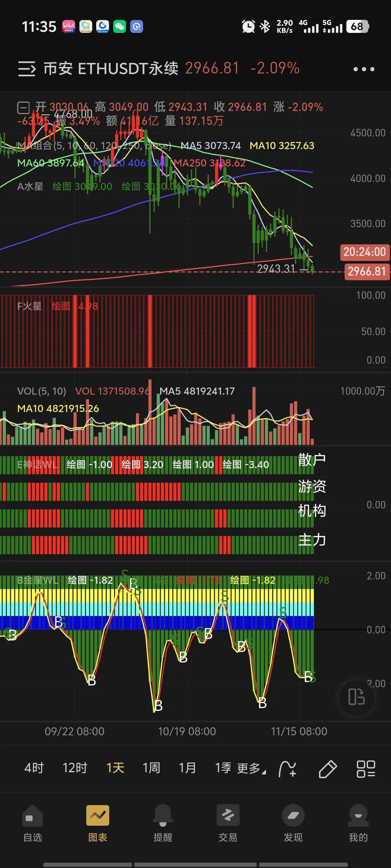
Task: Tap the 2943.31 low price marker
Action: click(x=276, y=268)
